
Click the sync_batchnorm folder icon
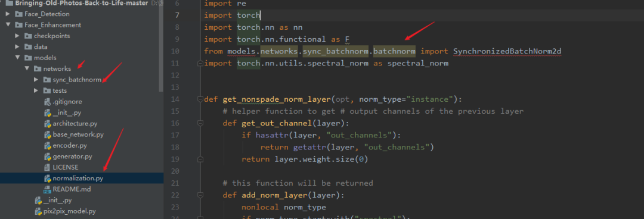pyautogui.click(x=47, y=80)
